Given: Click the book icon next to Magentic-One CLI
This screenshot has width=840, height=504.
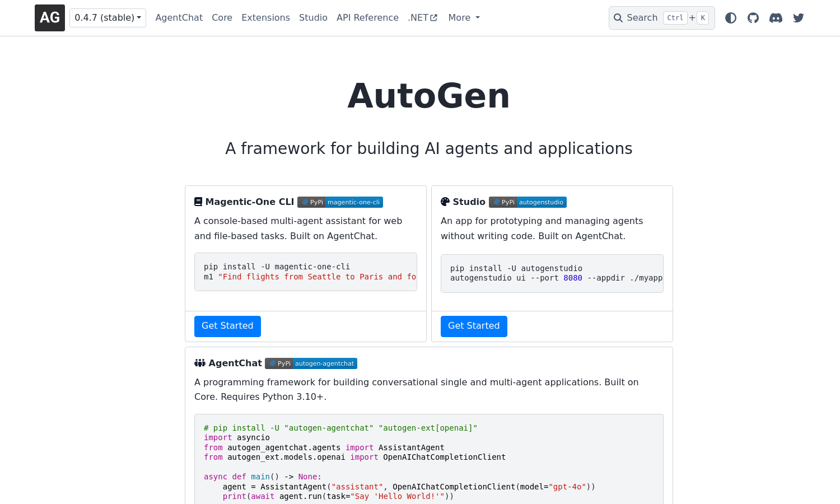Looking at the screenshot, I should click(x=198, y=200).
